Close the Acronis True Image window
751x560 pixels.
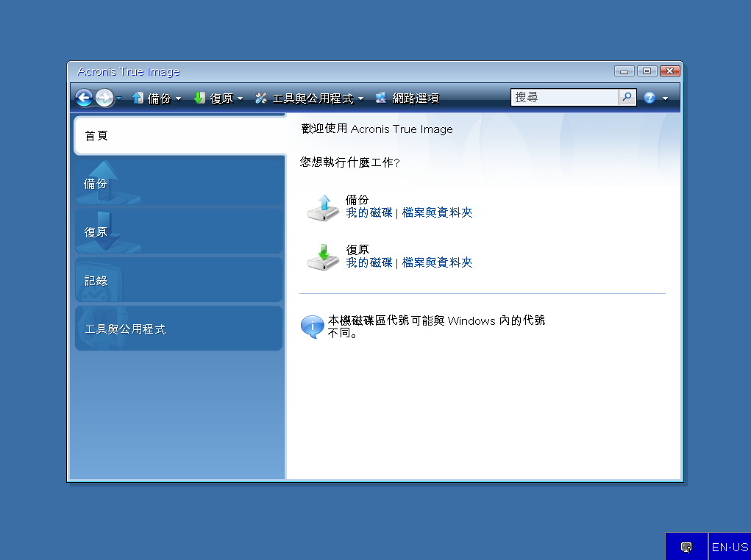pyautogui.click(x=669, y=71)
